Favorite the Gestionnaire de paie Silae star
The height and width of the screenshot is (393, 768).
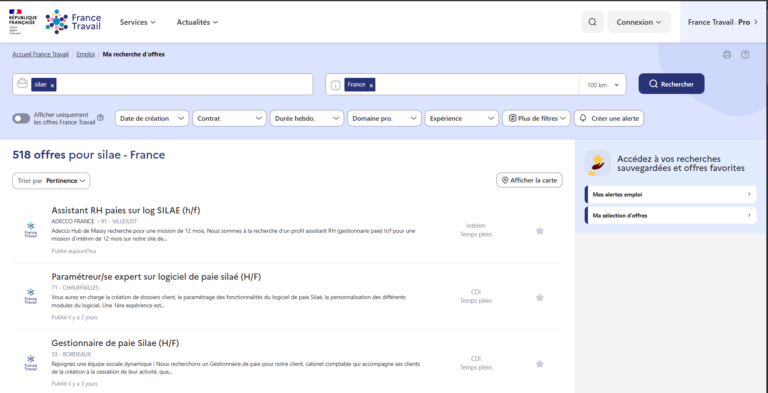539,364
